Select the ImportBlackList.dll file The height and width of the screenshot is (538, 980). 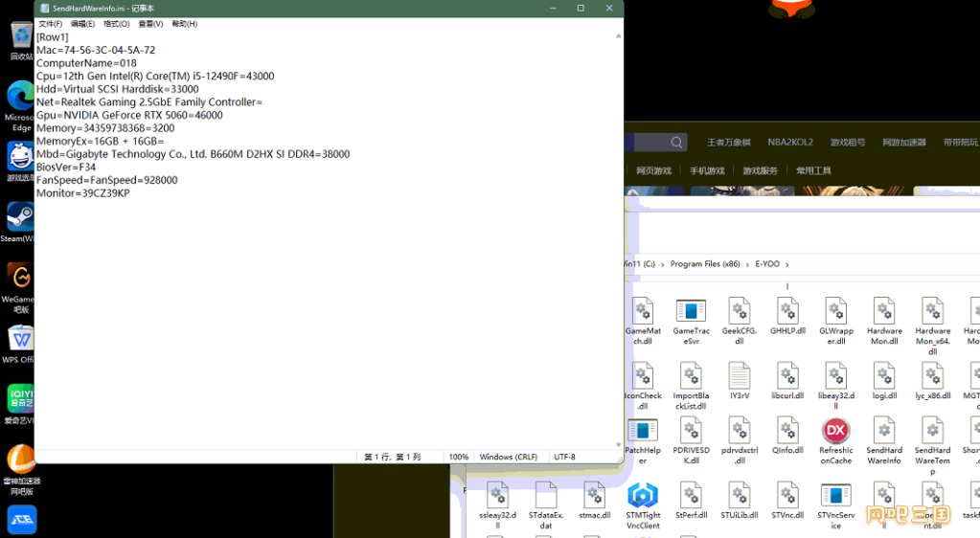click(691, 386)
